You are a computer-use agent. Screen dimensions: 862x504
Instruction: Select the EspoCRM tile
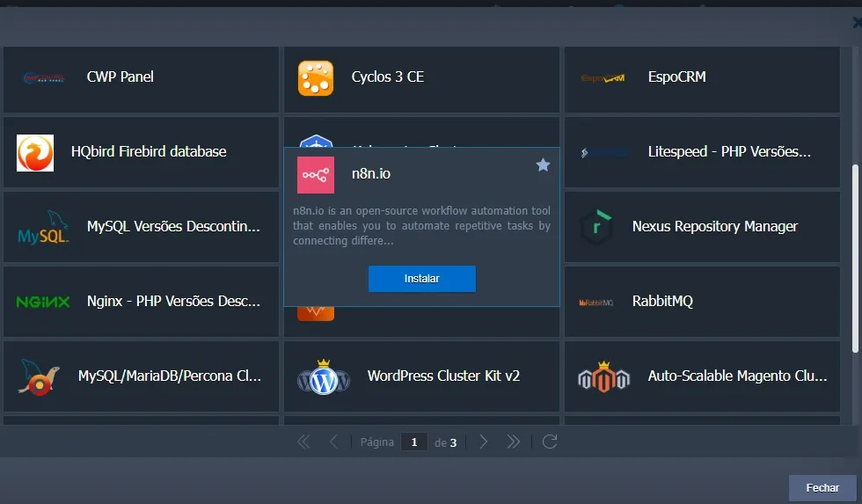pos(702,77)
